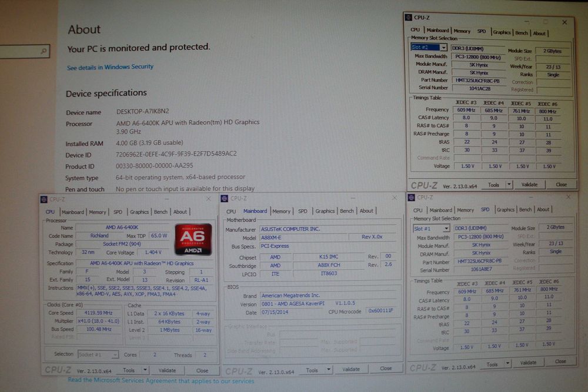This screenshot has height=392, width=588.
Task: Open the About tab in the Mainboard CPU-Z window
Action: click(366, 211)
